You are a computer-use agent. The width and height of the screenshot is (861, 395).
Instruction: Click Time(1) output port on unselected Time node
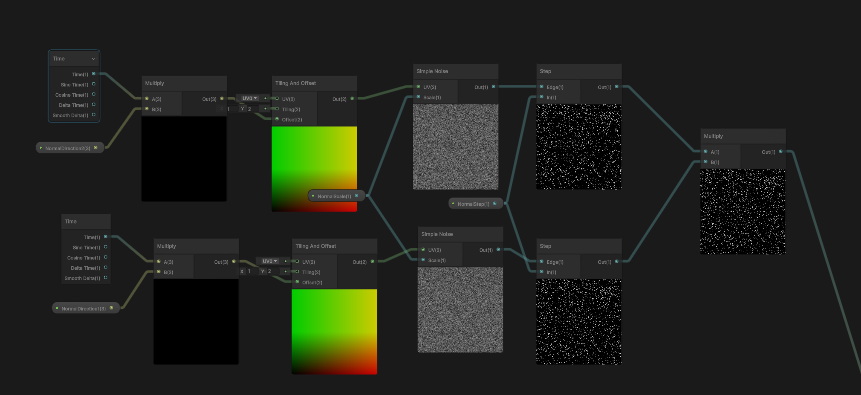[x=105, y=237]
